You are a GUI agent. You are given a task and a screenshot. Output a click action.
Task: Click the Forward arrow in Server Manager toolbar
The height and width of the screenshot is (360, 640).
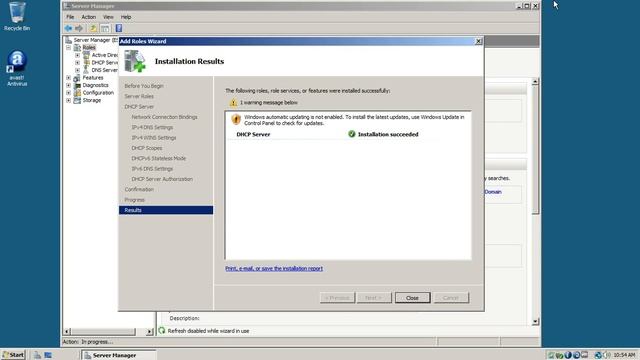(79, 28)
